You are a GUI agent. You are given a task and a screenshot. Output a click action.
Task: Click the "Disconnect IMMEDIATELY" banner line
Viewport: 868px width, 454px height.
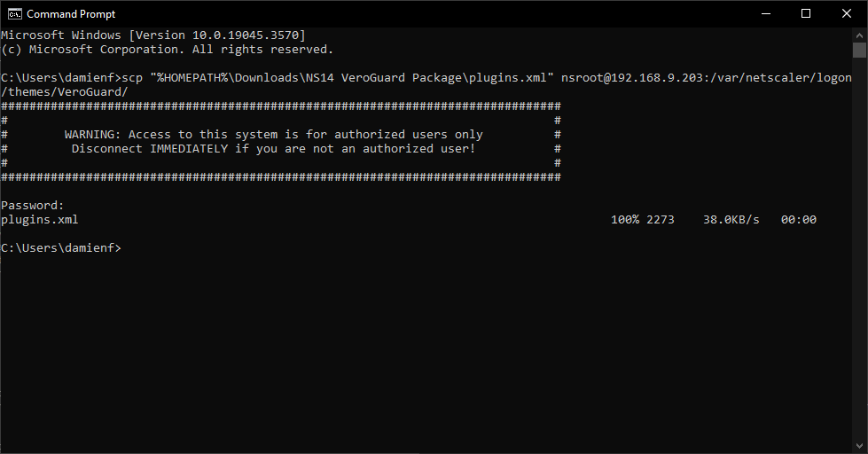273,148
